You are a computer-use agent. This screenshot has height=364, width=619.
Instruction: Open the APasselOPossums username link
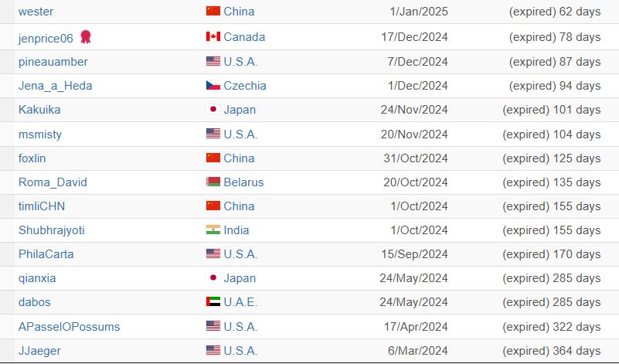point(69,327)
